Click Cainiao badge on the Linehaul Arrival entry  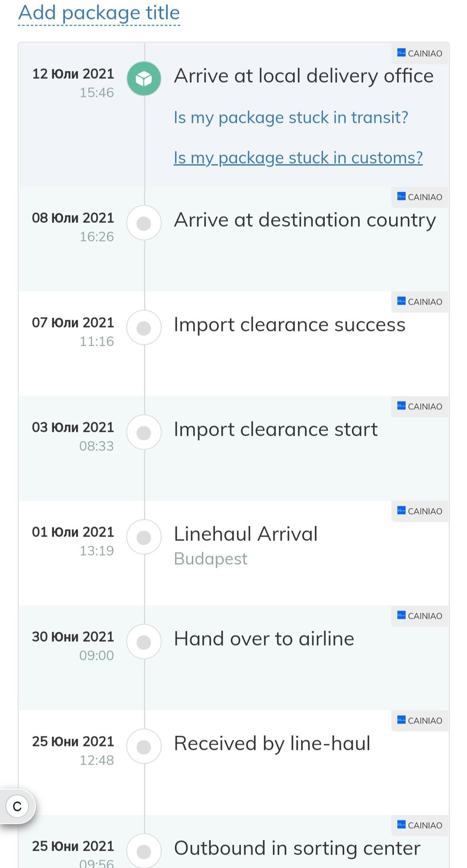(420, 511)
